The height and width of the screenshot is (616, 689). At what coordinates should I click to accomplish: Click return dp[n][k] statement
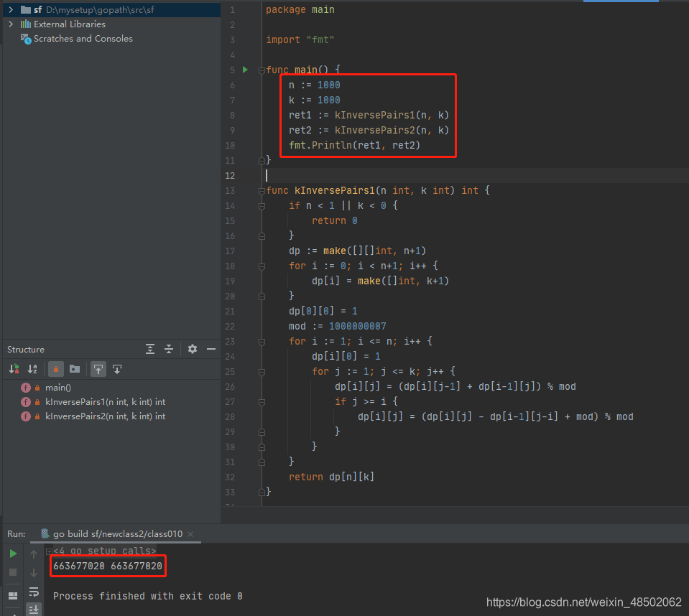(332, 477)
